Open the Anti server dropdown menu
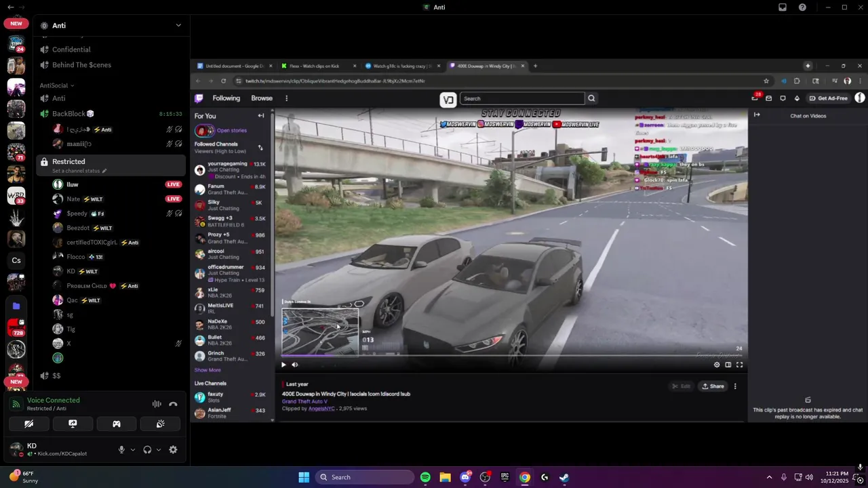Image resolution: width=868 pixels, height=488 pixels. (178, 25)
